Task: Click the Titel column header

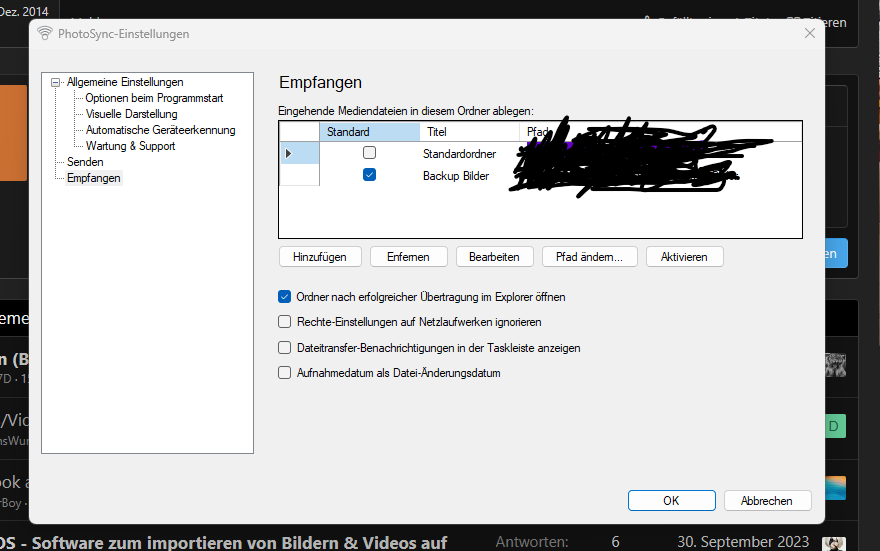Action: 470,132
